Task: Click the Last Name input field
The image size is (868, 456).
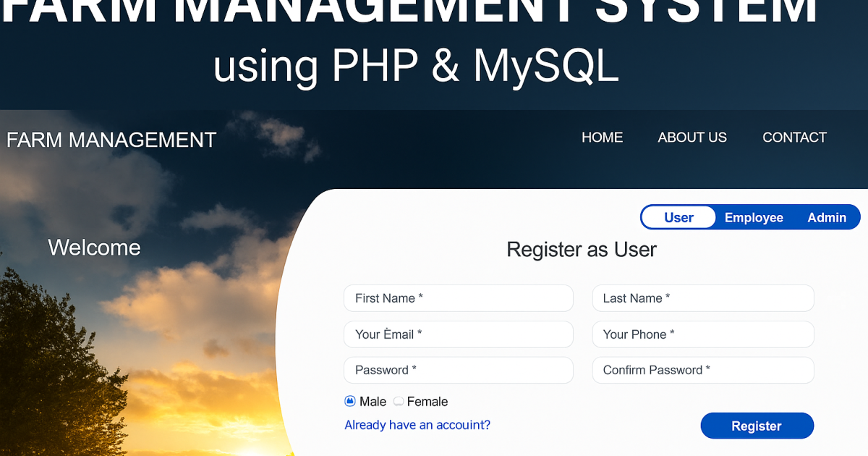Action: 702,298
